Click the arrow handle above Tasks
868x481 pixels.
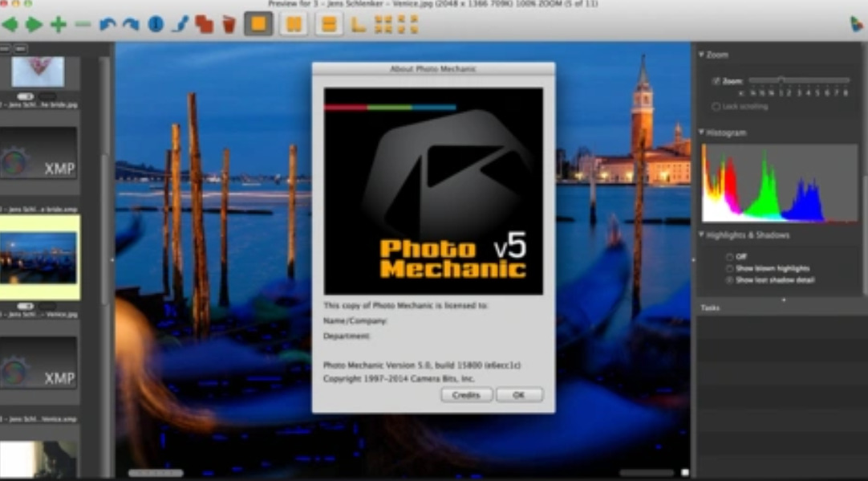(783, 300)
